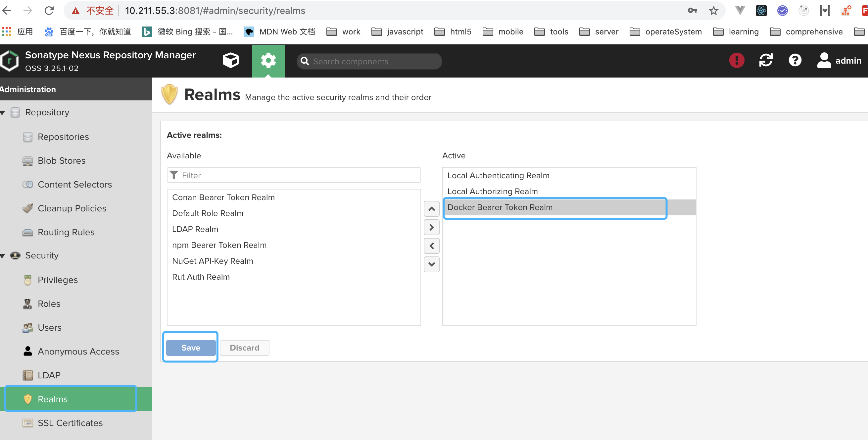Image resolution: width=868 pixels, height=440 pixels.
Task: Open the javascript bookmarks folder
Action: [397, 32]
